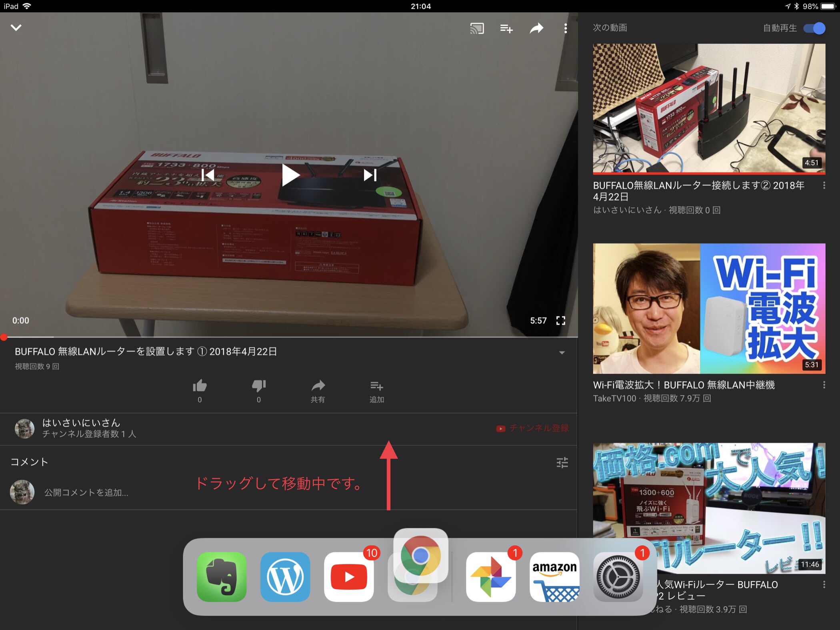
Task: Skip to the previous video
Action: click(x=208, y=175)
